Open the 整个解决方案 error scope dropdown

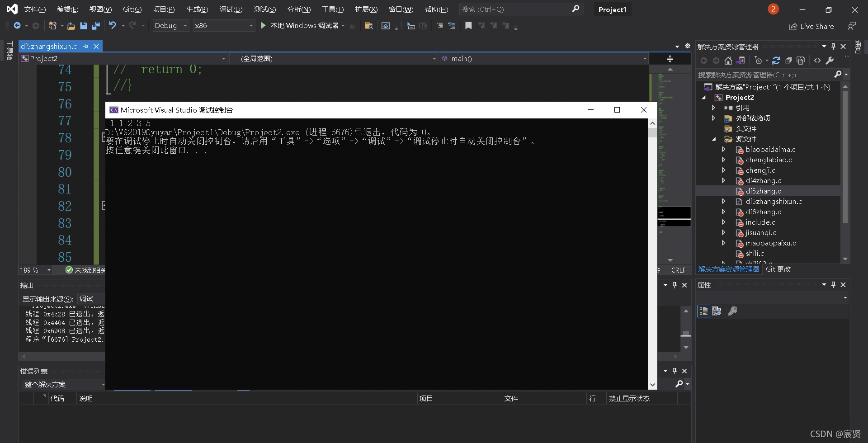(x=63, y=385)
